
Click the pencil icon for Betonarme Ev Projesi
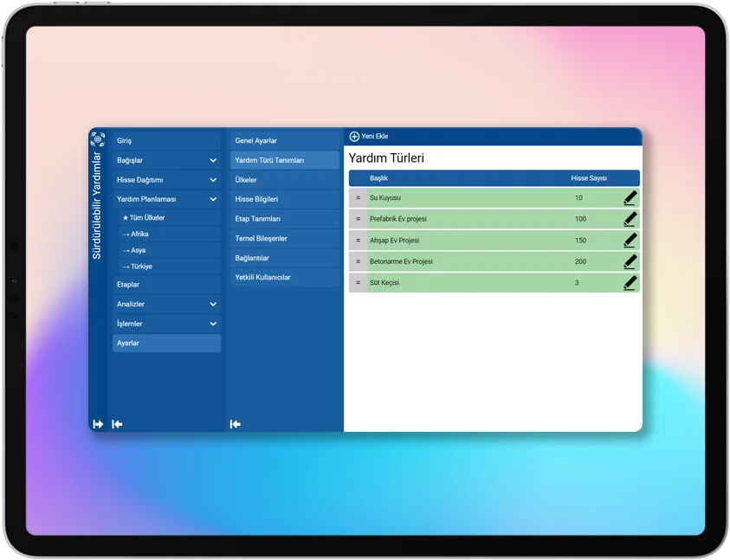[x=630, y=261]
